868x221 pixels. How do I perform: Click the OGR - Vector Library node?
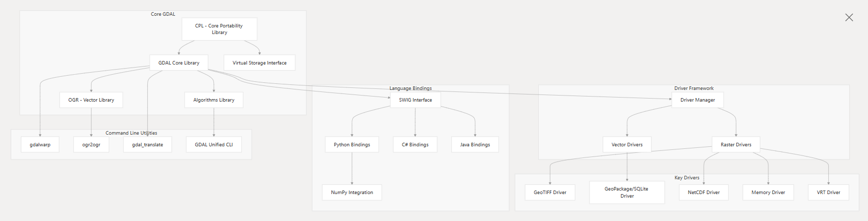coord(91,100)
